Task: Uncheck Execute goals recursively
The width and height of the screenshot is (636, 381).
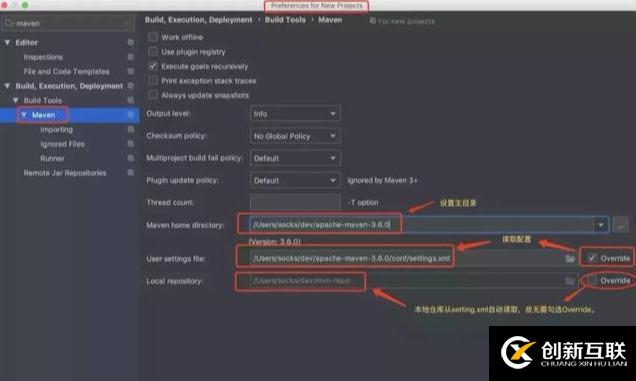Action: (x=153, y=66)
